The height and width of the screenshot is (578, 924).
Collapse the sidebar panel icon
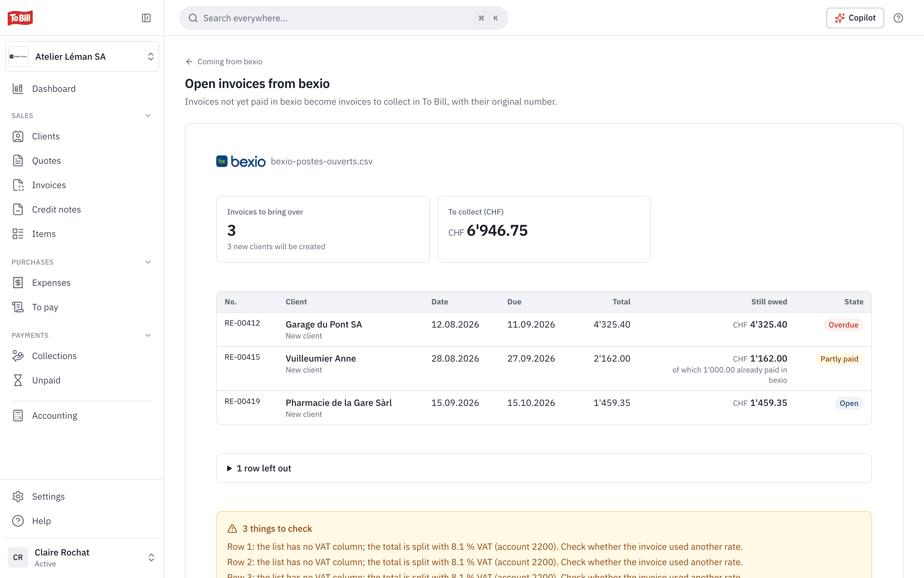coord(146,18)
